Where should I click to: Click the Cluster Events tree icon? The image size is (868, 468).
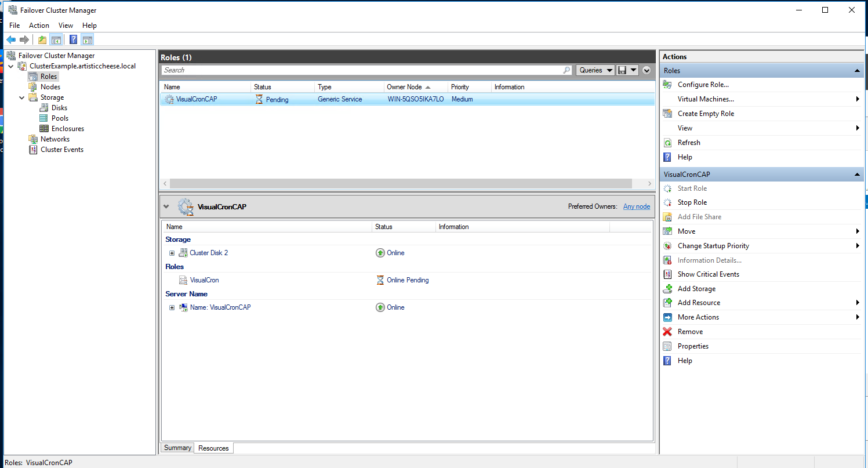(x=34, y=150)
